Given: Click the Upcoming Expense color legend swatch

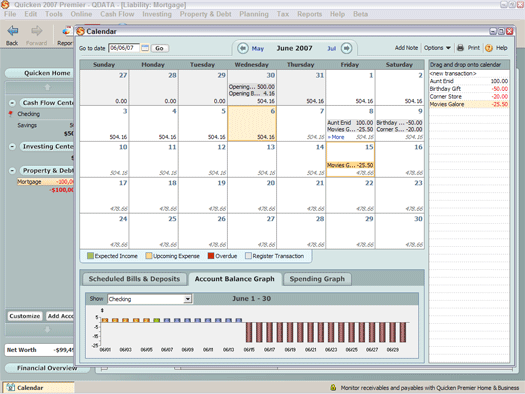Looking at the screenshot, I should (149, 256).
